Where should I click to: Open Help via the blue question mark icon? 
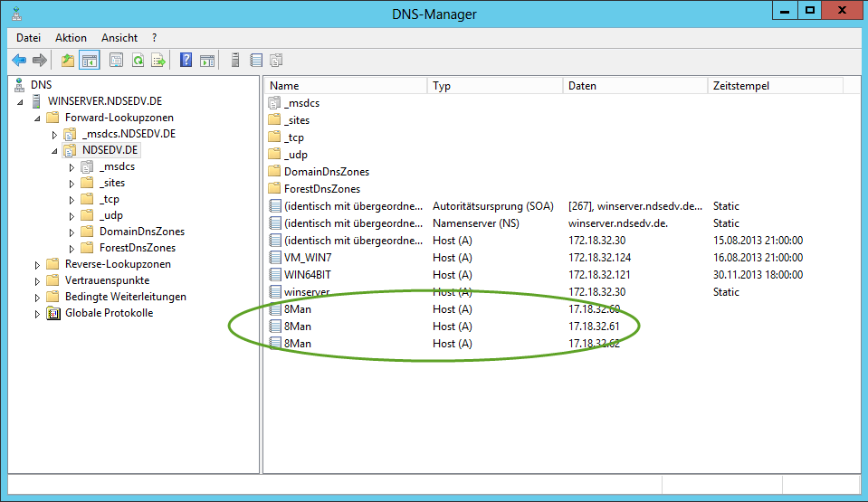[186, 61]
